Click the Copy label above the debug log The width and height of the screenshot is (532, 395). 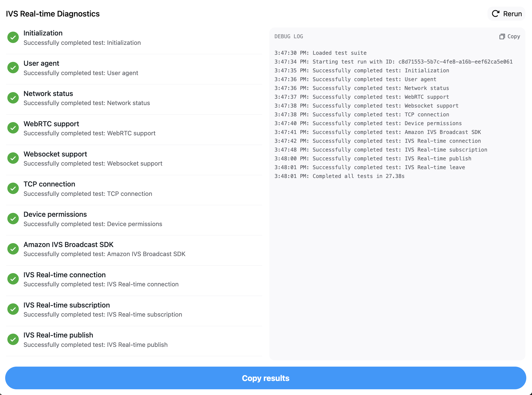(x=514, y=36)
